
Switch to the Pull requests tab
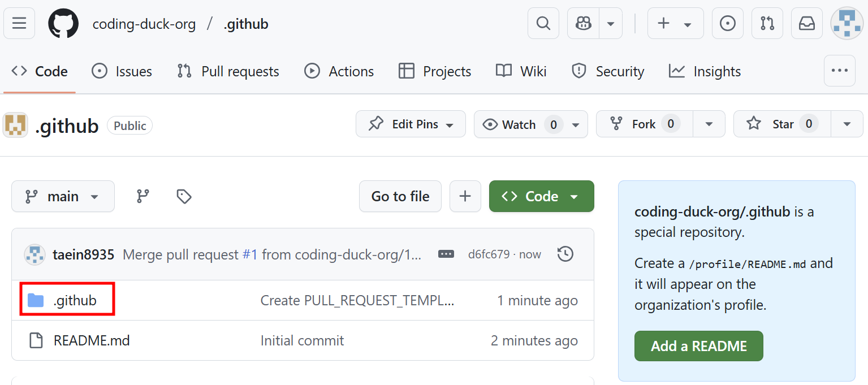point(228,71)
